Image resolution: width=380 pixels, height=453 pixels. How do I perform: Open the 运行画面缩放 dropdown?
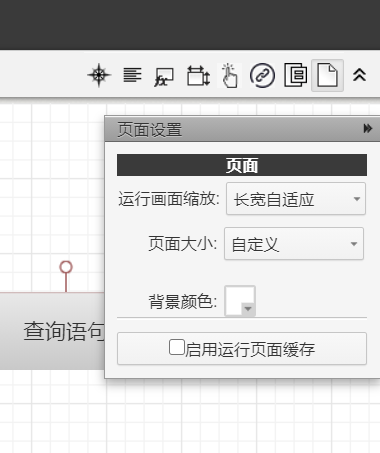point(296,199)
